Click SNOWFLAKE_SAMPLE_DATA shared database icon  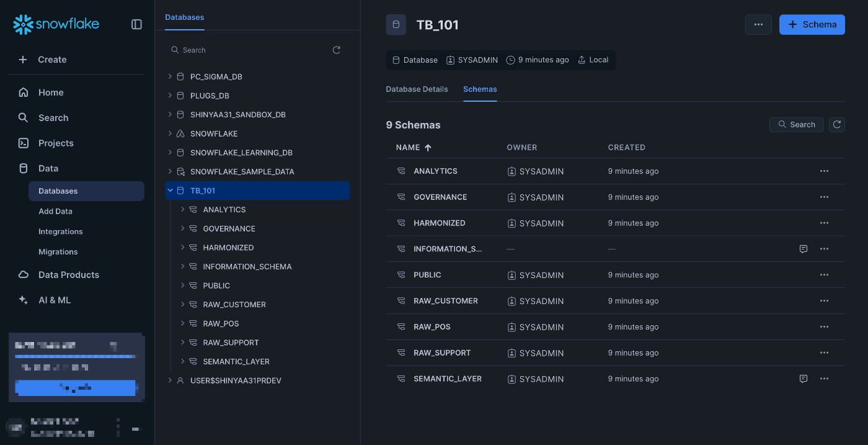coord(180,171)
